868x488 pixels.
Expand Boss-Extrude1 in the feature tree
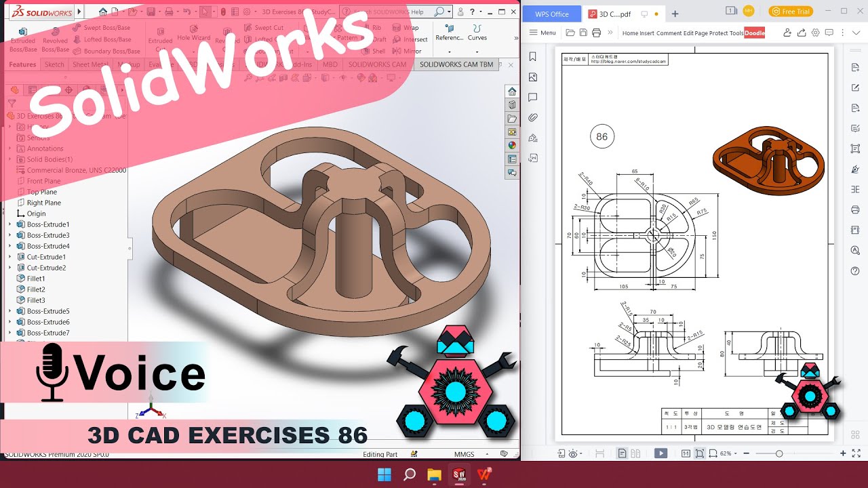click(9, 224)
